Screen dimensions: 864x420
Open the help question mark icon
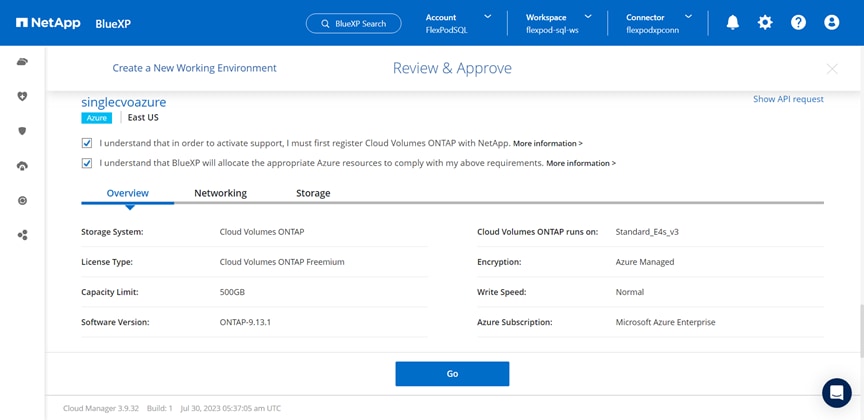point(798,23)
